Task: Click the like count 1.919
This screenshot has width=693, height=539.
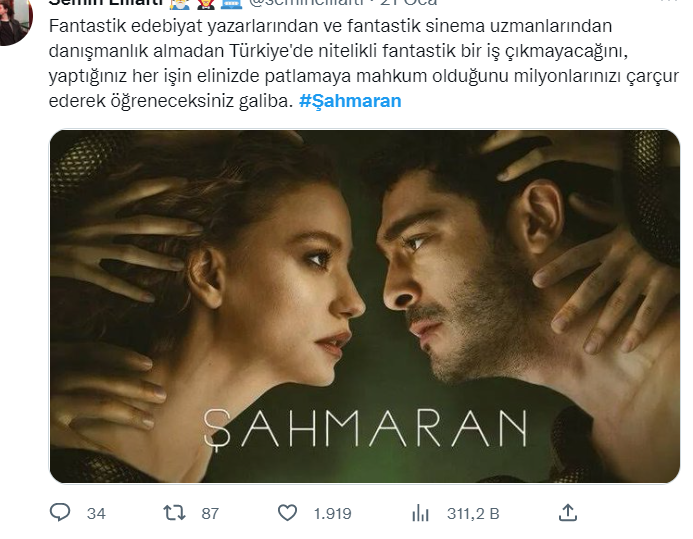Action: click(x=332, y=513)
